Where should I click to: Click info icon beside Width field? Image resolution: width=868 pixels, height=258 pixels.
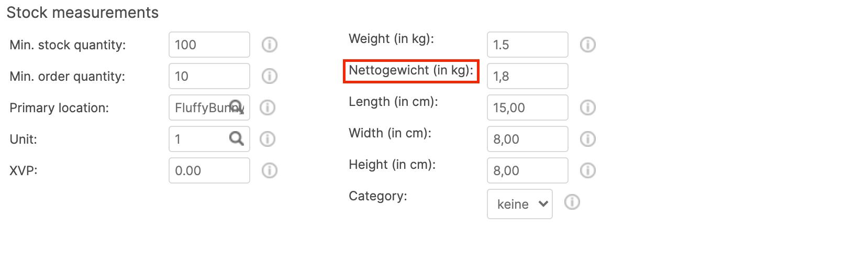(588, 139)
